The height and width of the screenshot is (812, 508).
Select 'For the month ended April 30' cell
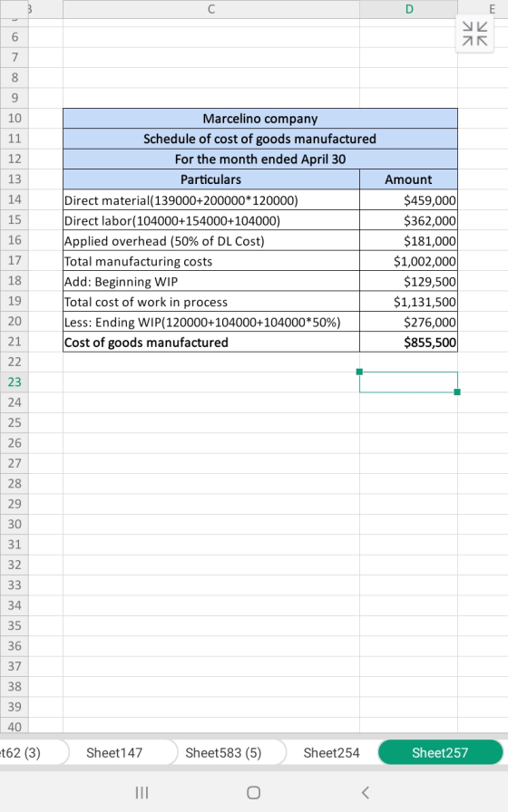click(x=260, y=159)
